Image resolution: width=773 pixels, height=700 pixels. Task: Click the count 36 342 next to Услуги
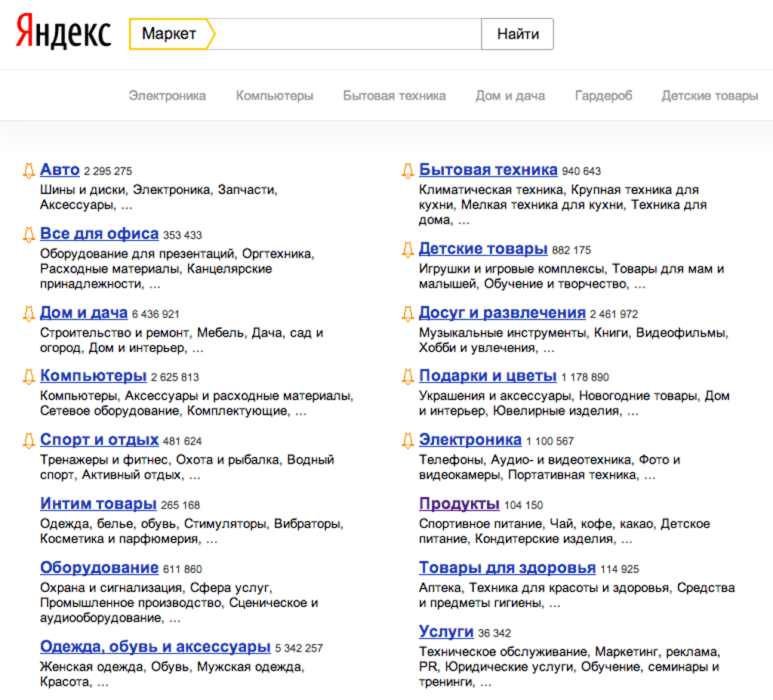[494, 634]
